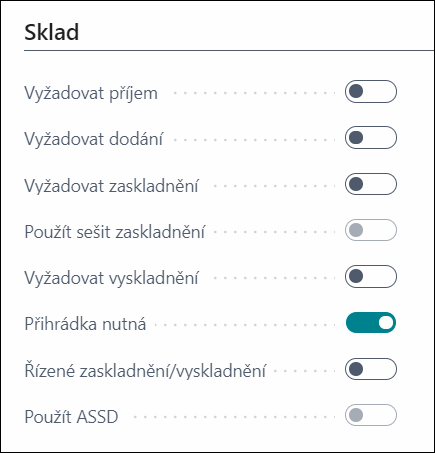Select the Řízené zaskladnění/vyskladnění label
This screenshot has width=435, height=453.
pos(145,371)
